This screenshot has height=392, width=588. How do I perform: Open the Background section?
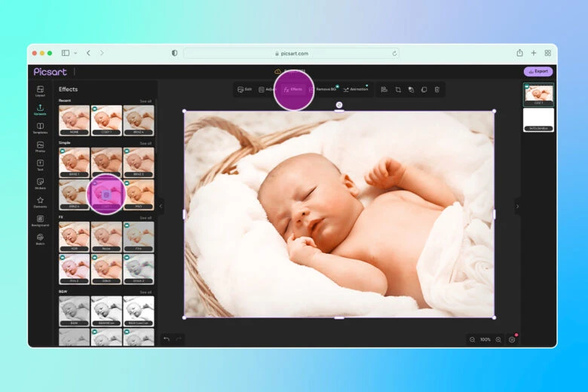point(40,221)
